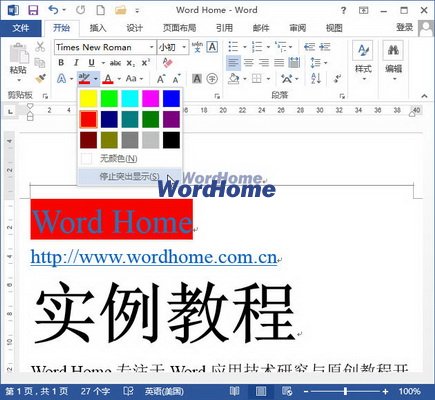Expand the Editing group dropdown
Viewport: 435px width, 400px height.
pos(394,79)
